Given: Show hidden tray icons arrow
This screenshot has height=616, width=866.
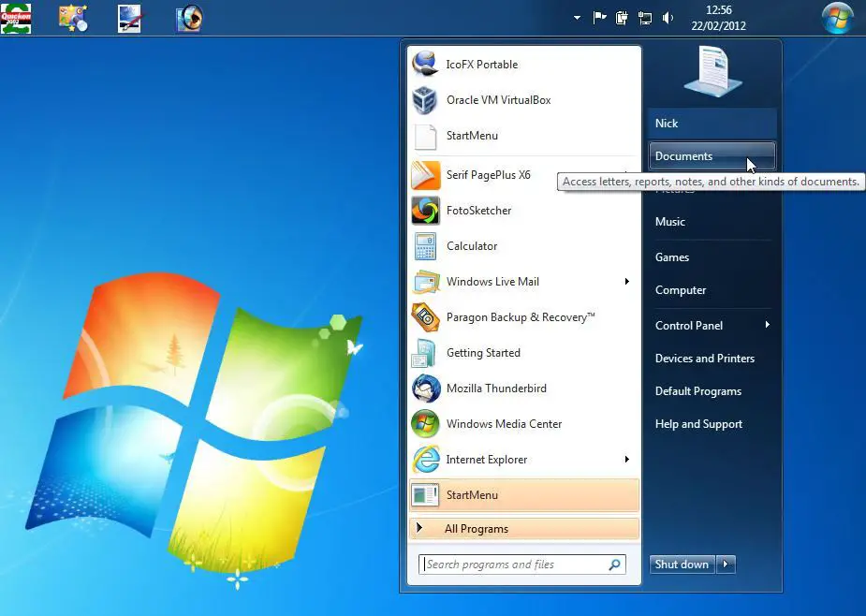Looking at the screenshot, I should click(577, 18).
